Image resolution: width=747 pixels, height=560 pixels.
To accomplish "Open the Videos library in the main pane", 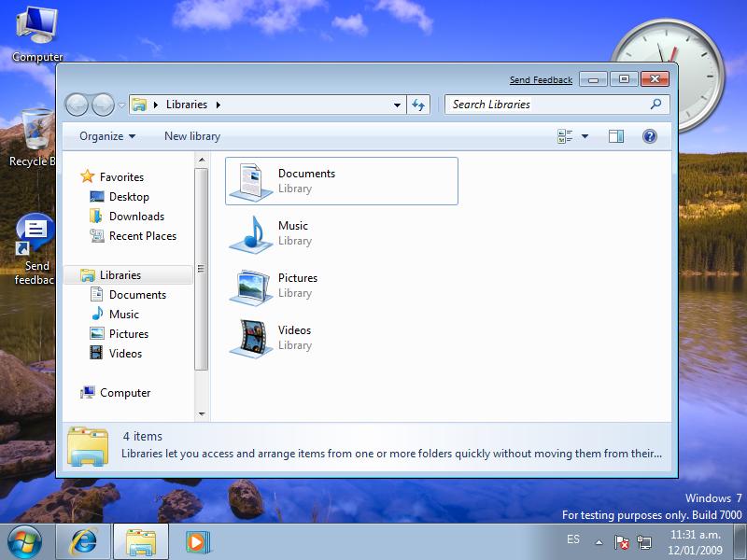I will pos(294,337).
